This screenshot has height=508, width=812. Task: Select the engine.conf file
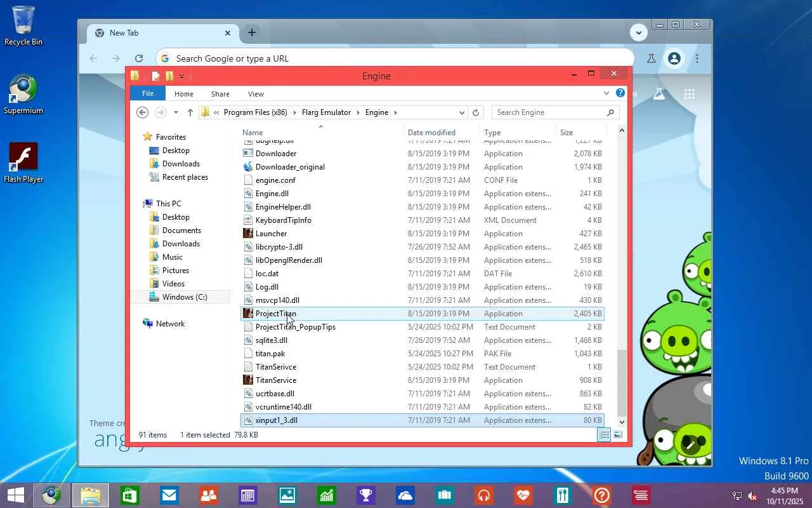(x=422, y=180)
